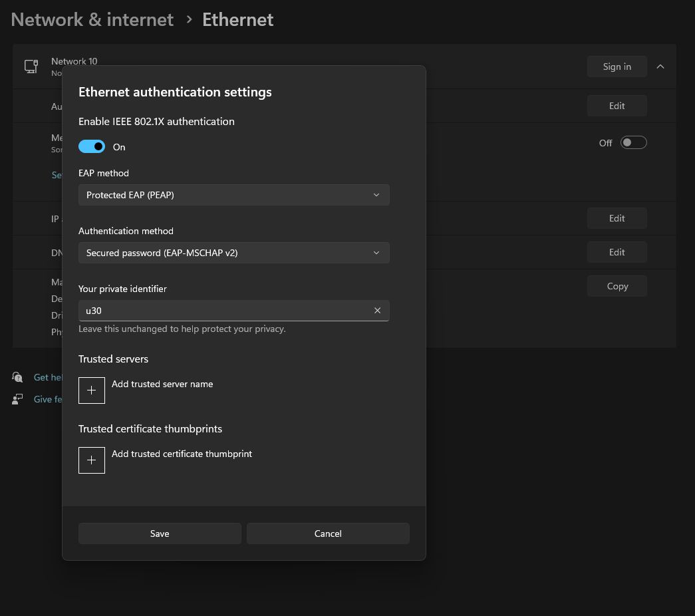Collapse the Network 10 section chevron

coord(660,67)
